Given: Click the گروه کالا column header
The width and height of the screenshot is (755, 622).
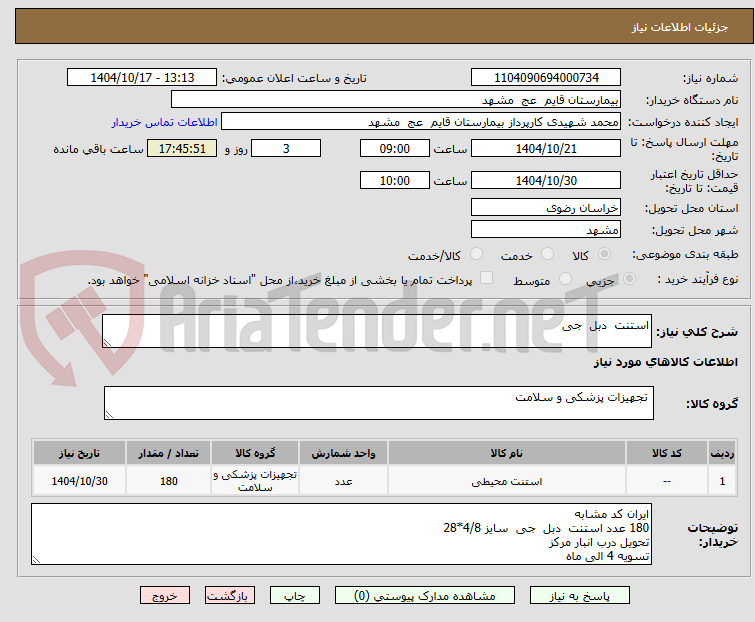Looking at the screenshot, I should 255,453.
